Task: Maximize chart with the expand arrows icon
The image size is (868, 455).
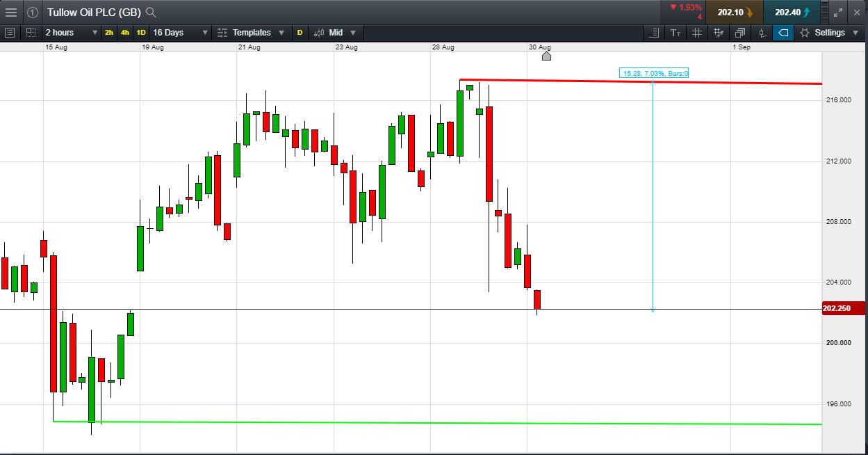Action: pyautogui.click(x=838, y=13)
